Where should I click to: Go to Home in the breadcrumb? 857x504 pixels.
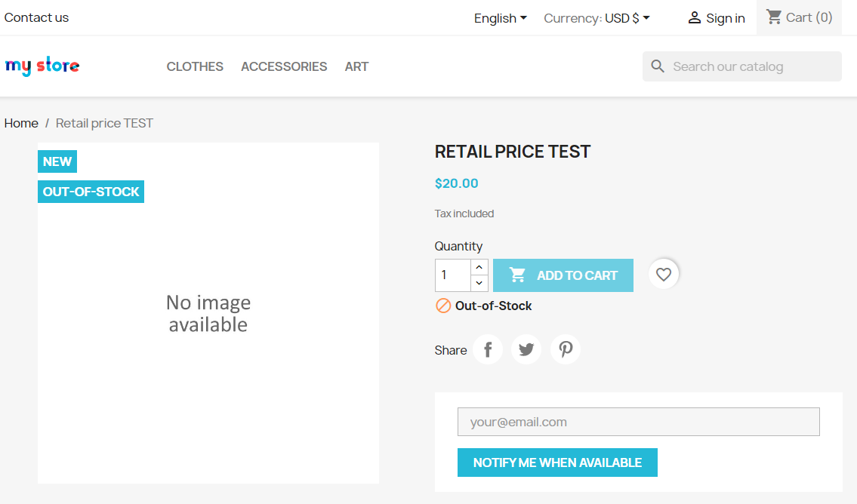click(21, 123)
